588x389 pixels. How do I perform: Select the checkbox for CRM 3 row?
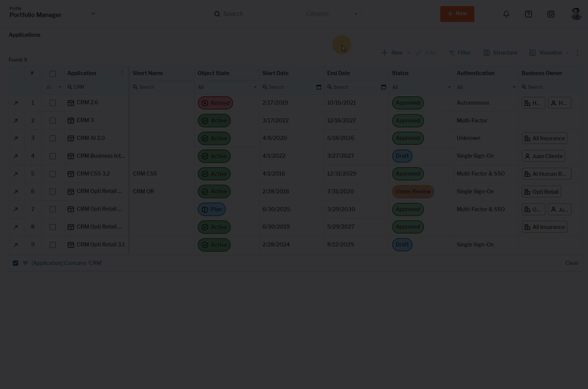(53, 121)
